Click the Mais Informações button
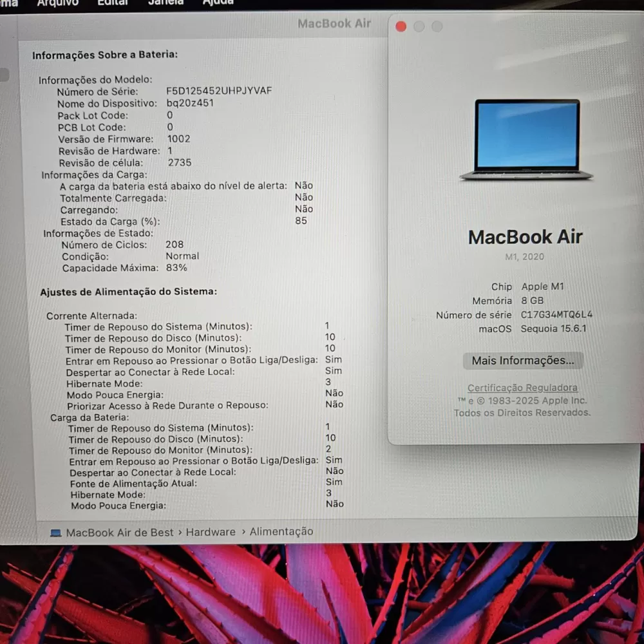Screen dimensions: 644x644 click(522, 361)
